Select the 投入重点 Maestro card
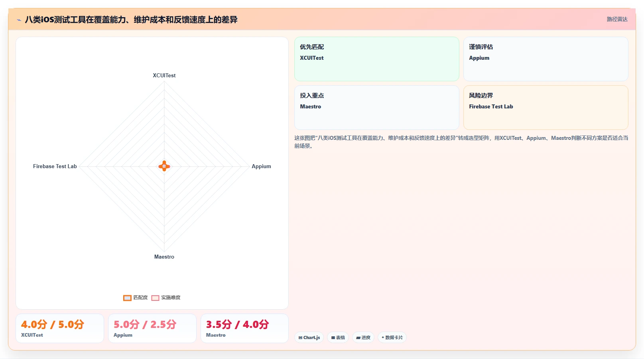Image resolution: width=644 pixels, height=359 pixels. (x=376, y=108)
